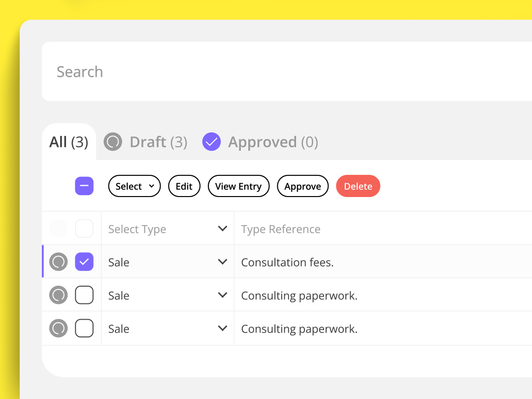
Task: Switch to the All (3) tab
Action: click(x=69, y=142)
